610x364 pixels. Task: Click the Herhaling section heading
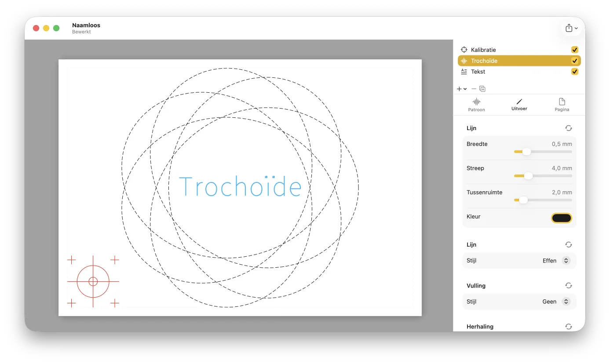[x=480, y=327]
